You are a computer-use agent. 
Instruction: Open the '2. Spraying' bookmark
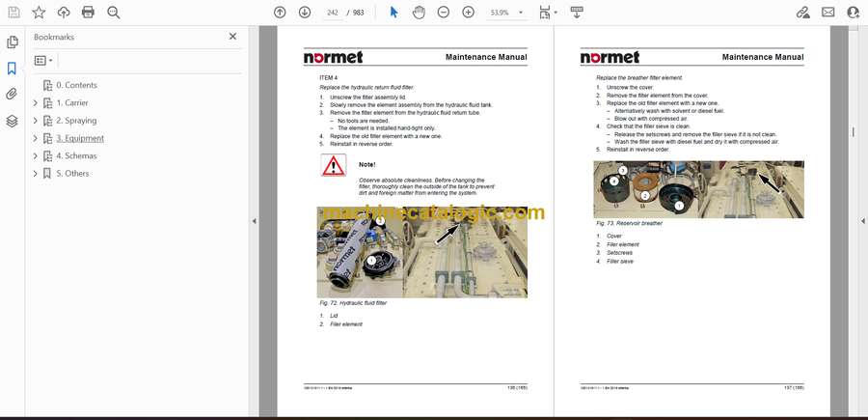pos(76,121)
